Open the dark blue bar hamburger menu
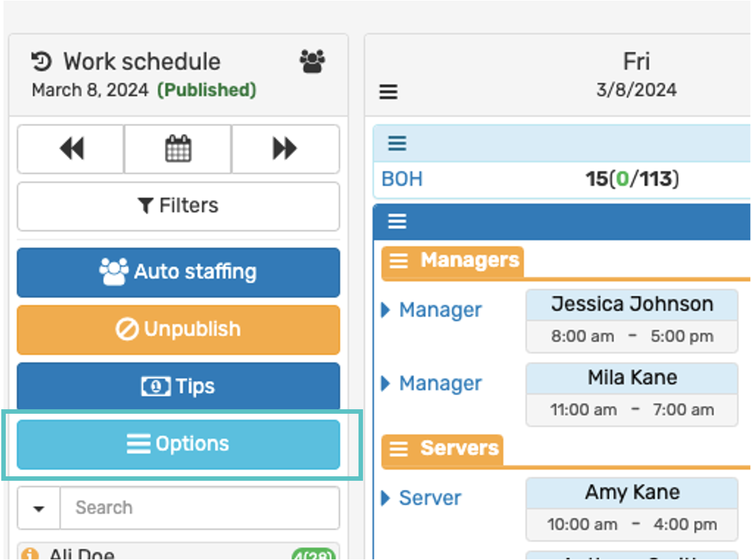The image size is (751, 560). [397, 221]
